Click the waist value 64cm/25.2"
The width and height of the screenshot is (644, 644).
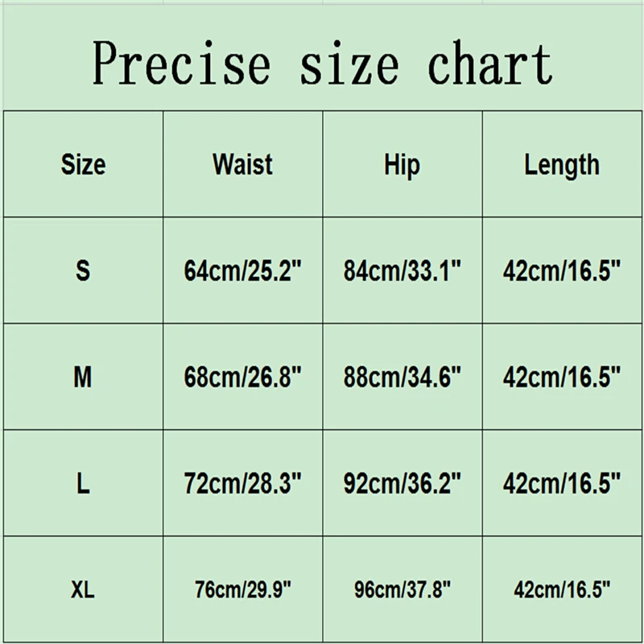click(x=242, y=271)
